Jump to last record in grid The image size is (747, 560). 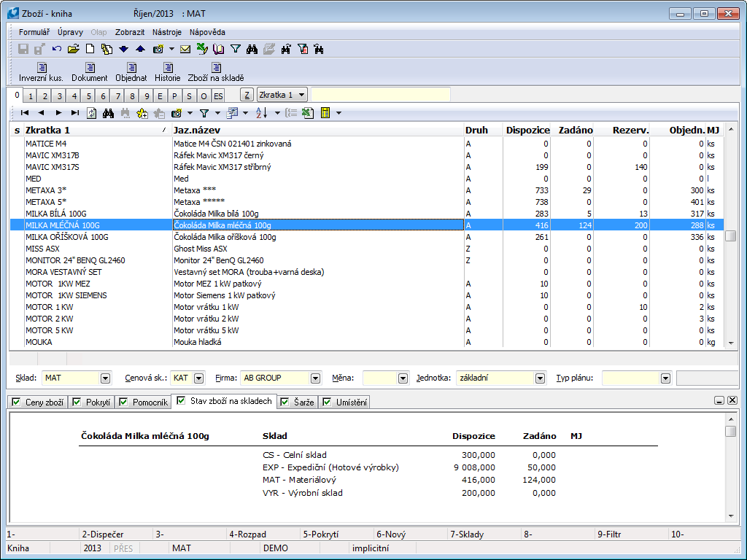(74, 113)
